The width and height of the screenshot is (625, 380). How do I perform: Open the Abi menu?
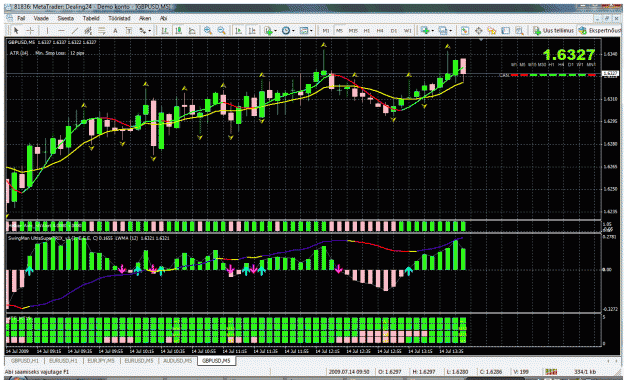163,18
